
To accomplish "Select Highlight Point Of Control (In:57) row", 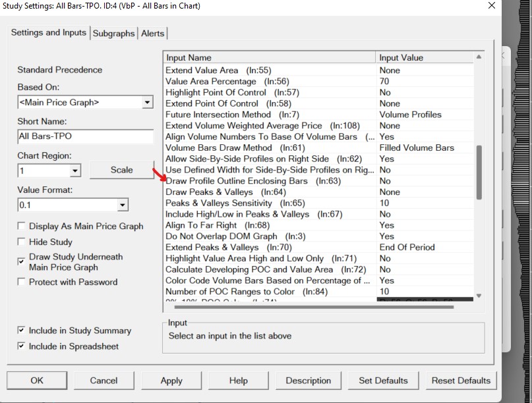I will point(319,93).
